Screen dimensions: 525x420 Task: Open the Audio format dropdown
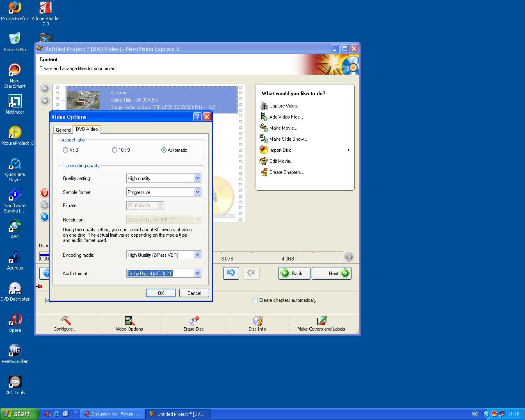[x=197, y=273]
